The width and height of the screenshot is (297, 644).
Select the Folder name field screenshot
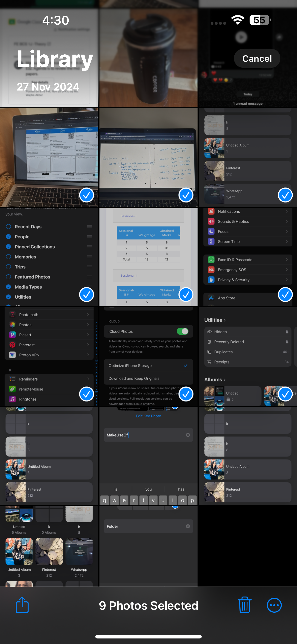(x=148, y=546)
